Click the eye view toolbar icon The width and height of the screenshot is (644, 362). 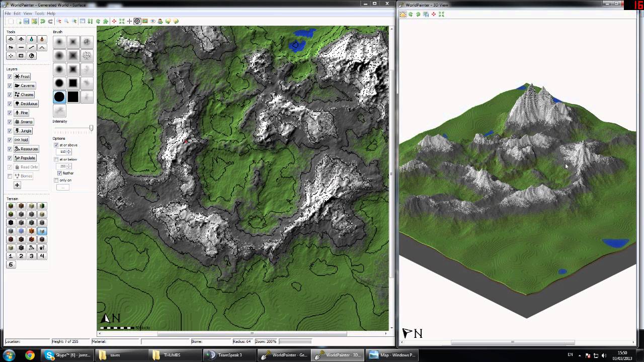click(x=152, y=21)
